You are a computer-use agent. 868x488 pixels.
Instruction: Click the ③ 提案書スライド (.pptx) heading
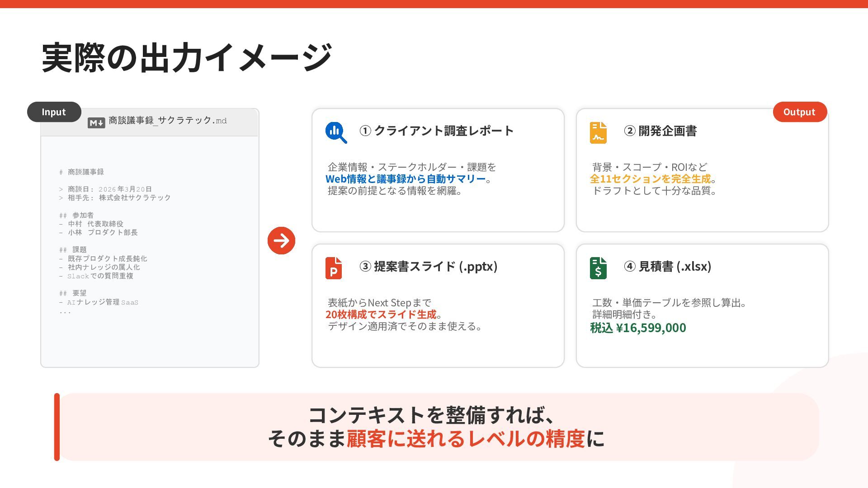pos(429,267)
